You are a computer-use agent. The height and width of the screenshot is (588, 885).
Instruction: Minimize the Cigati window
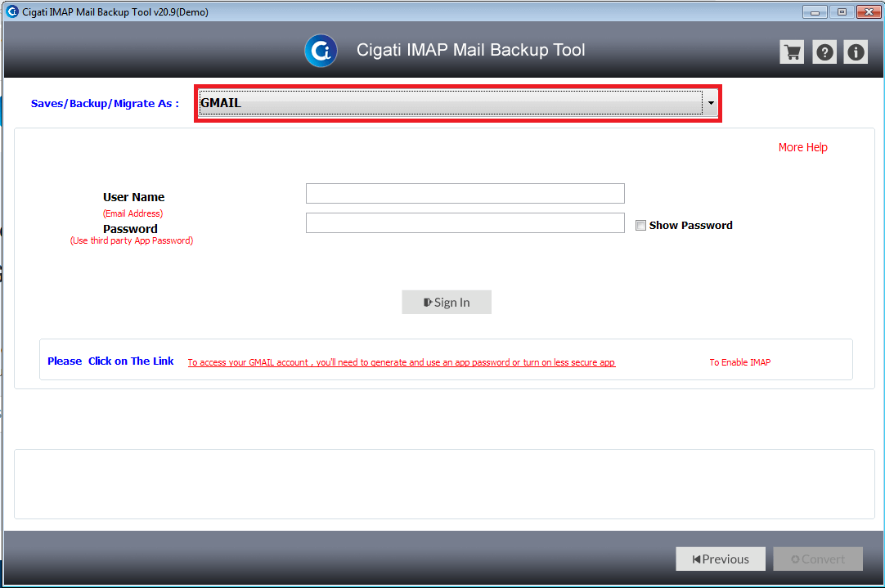click(x=815, y=11)
